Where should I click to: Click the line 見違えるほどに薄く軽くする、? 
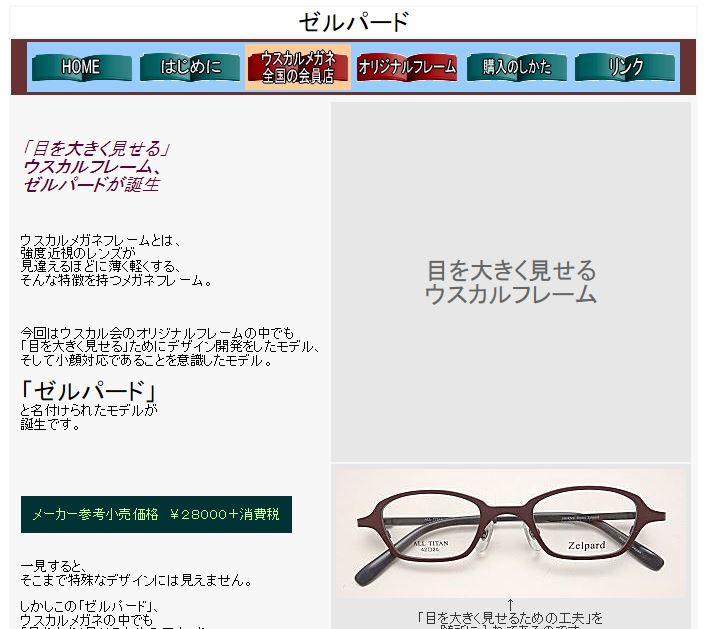[x=101, y=267]
